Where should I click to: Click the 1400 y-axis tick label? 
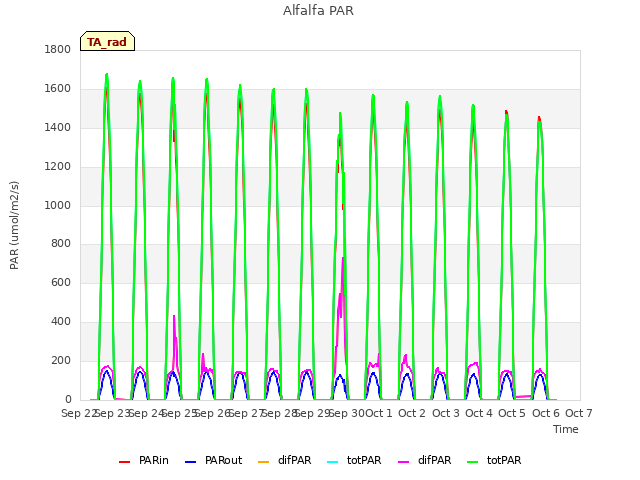pyautogui.click(x=58, y=127)
